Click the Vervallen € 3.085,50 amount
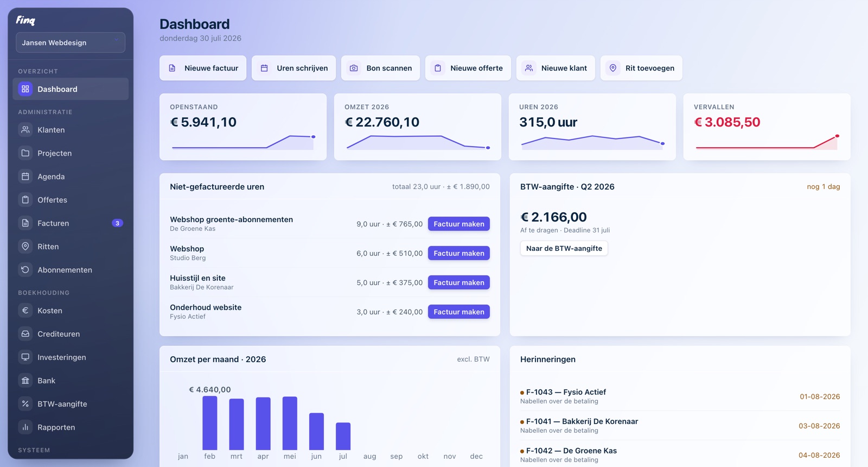This screenshot has width=868, height=467. click(727, 122)
